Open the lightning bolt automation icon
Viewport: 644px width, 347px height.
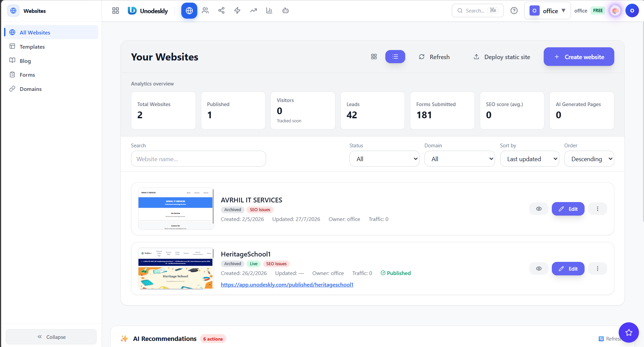pyautogui.click(x=237, y=11)
